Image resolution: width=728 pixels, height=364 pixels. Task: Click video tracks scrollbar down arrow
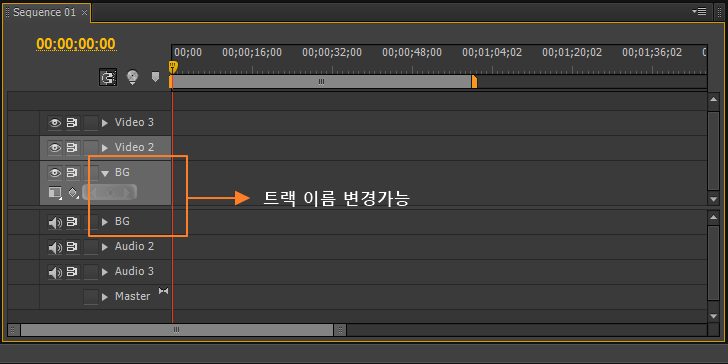pos(714,199)
